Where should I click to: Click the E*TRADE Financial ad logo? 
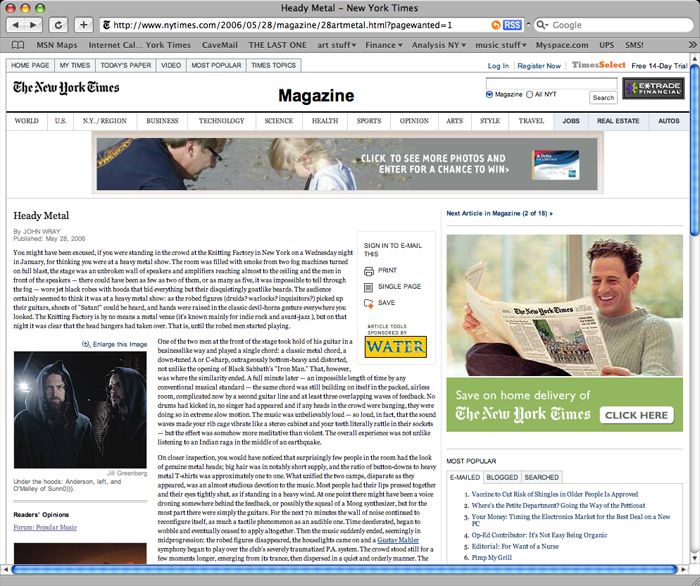654,88
